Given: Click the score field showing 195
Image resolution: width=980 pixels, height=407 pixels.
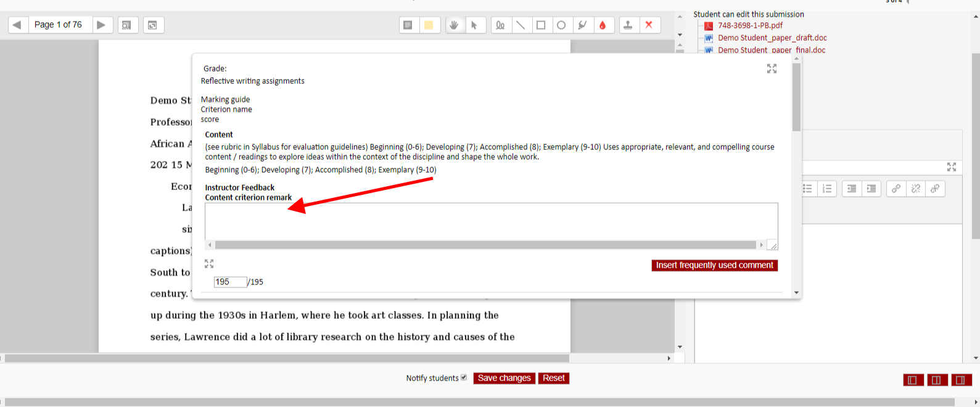Looking at the screenshot, I should [x=230, y=282].
